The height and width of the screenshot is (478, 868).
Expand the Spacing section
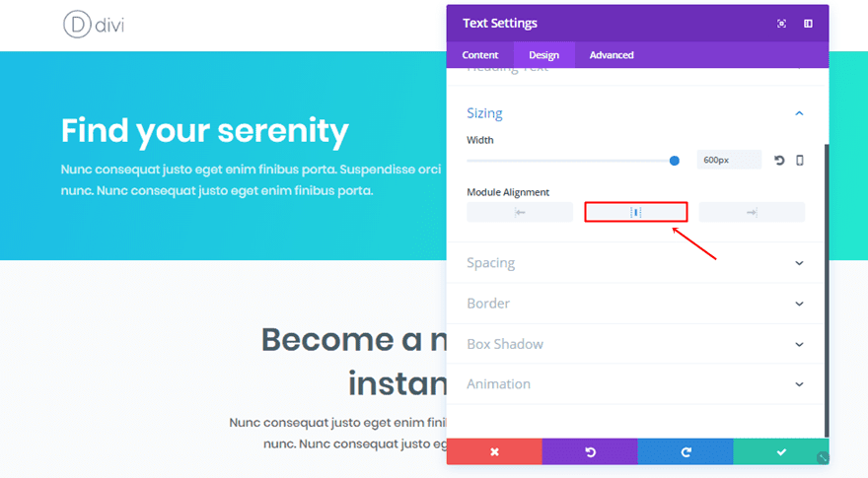pyautogui.click(x=636, y=263)
